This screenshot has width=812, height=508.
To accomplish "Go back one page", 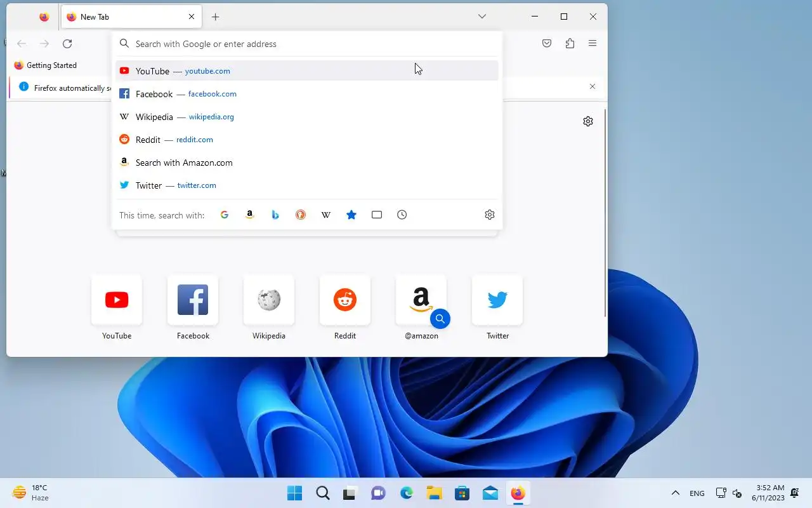I will tap(22, 43).
